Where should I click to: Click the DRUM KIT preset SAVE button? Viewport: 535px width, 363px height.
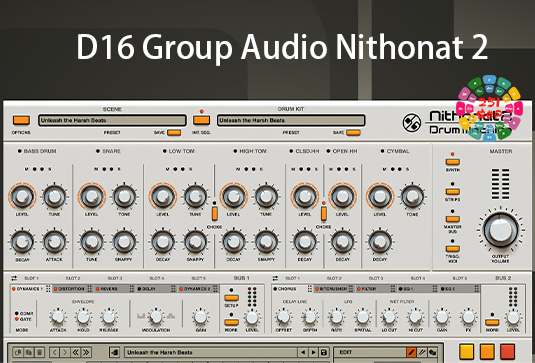(353, 133)
